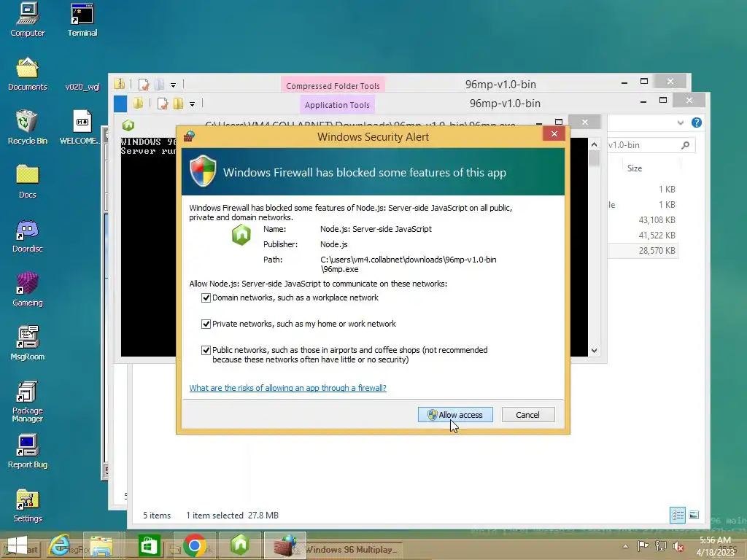Select the Recycle Bin desktop icon
This screenshot has width=747, height=560.
pyautogui.click(x=27, y=127)
